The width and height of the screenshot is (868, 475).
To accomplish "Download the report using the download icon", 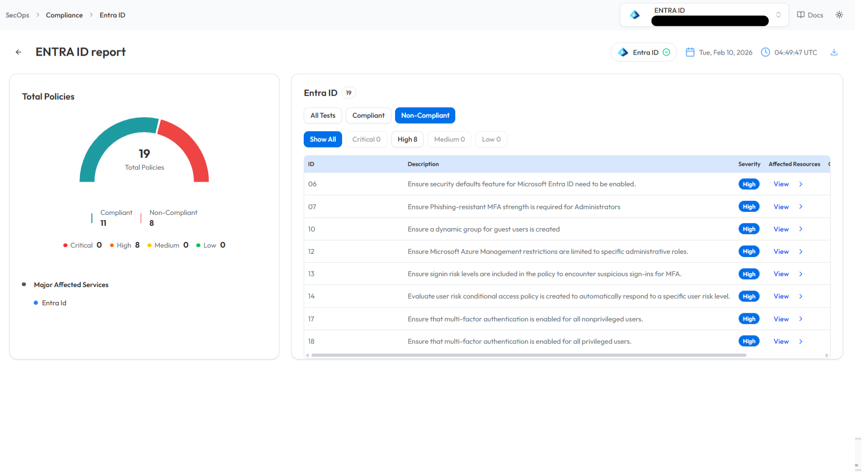I will click(x=834, y=52).
